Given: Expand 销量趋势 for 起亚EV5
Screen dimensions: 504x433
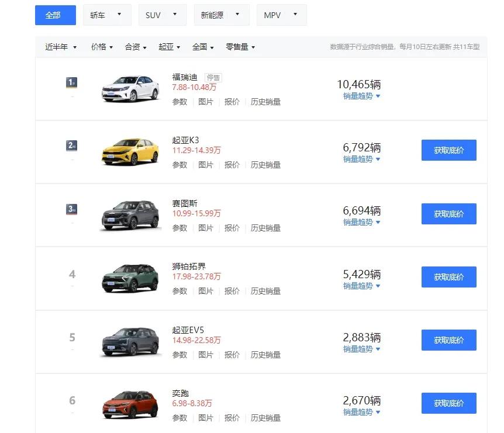Looking at the screenshot, I should tap(361, 349).
